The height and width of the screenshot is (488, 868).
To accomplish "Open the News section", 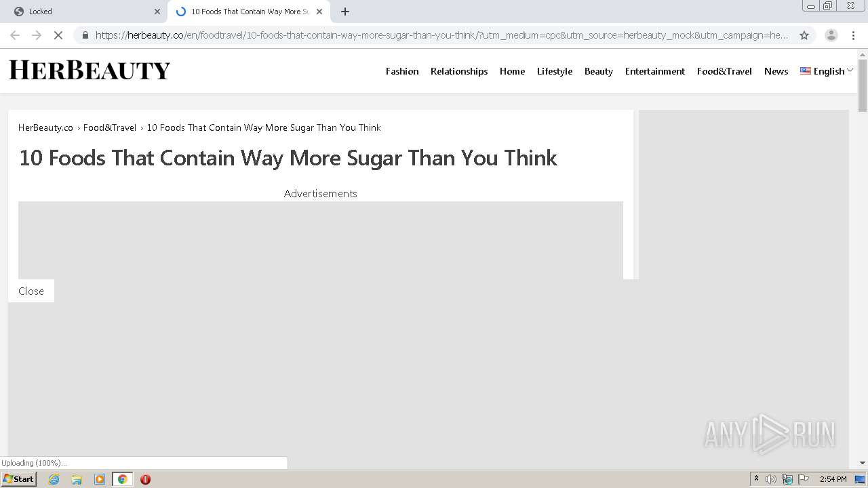I will click(x=776, y=71).
